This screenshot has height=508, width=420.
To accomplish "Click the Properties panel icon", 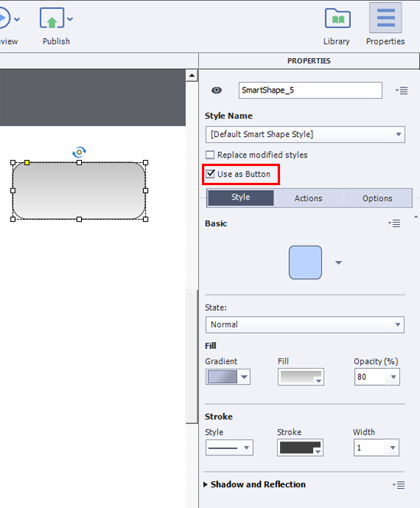I will 386,18.
